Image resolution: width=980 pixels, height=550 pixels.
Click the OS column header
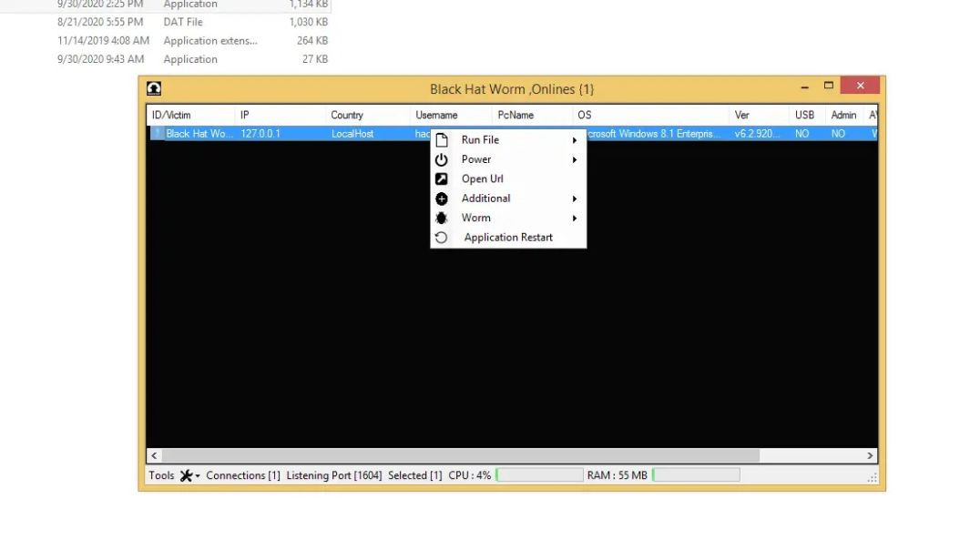tap(585, 115)
